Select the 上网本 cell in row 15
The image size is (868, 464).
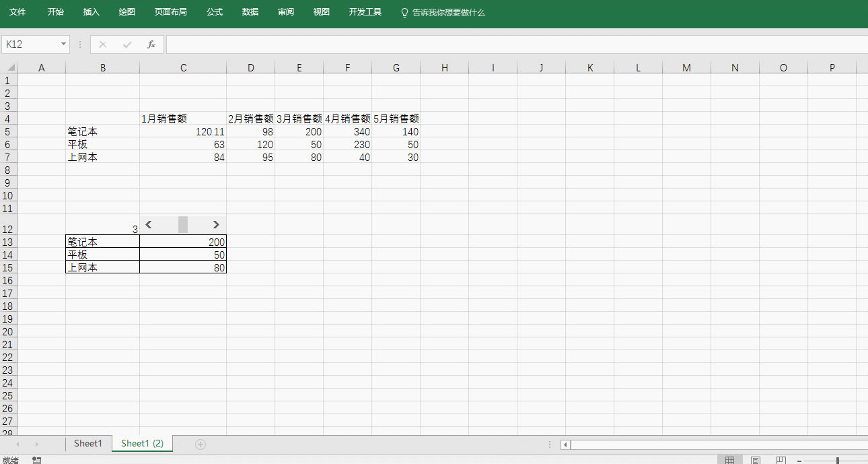coord(102,267)
